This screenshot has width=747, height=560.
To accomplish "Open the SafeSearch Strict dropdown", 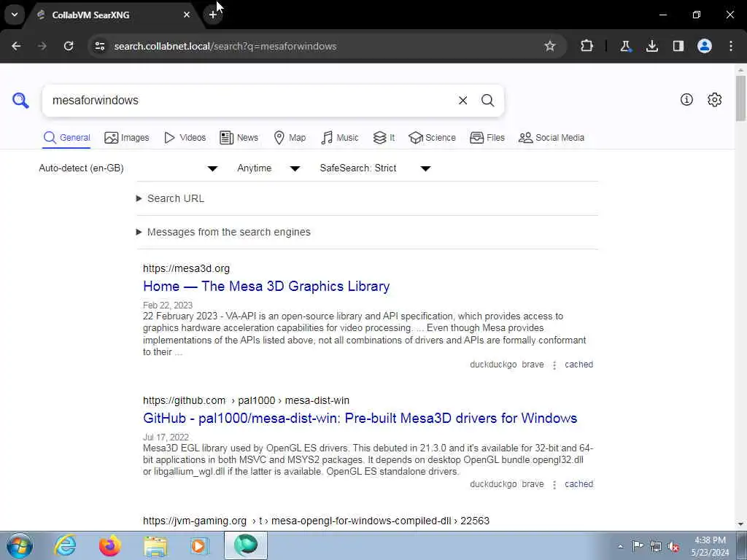I will [x=375, y=168].
